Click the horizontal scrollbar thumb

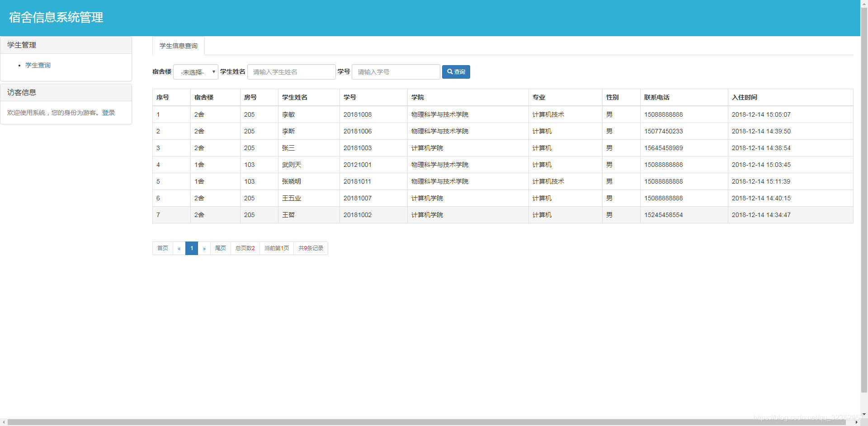click(426, 422)
